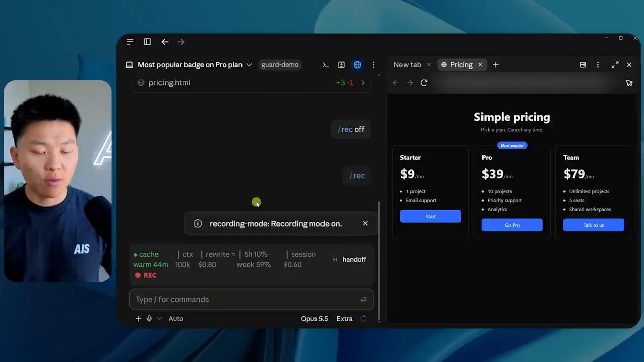
Task: Go back with the title bar left arrow
Action: pyautogui.click(x=165, y=42)
